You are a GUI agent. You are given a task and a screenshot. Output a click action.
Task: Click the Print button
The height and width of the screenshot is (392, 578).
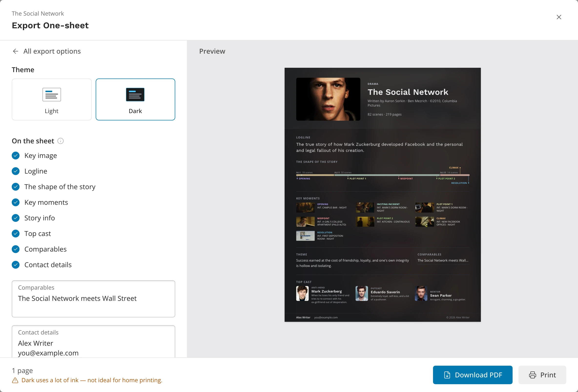[x=542, y=375]
